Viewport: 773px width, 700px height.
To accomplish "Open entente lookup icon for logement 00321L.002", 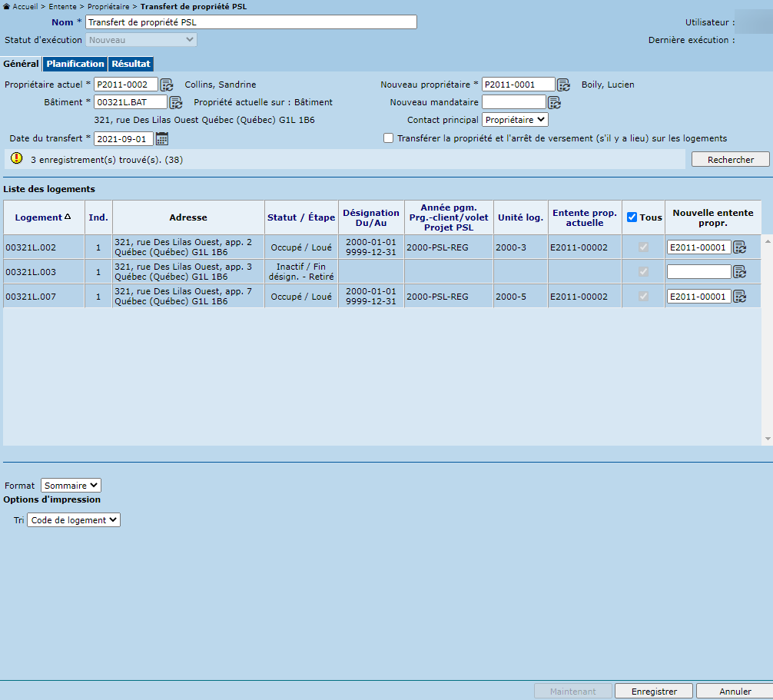I will [x=739, y=247].
